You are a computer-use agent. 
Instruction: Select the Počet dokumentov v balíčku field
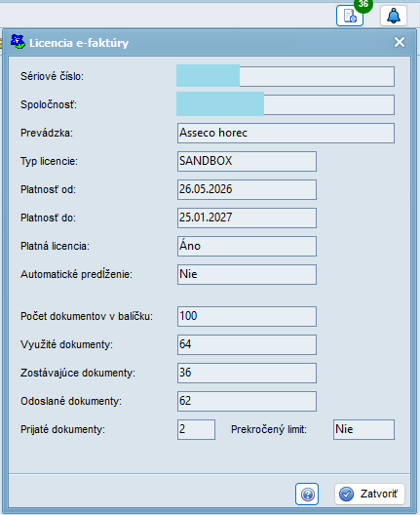[247, 316]
